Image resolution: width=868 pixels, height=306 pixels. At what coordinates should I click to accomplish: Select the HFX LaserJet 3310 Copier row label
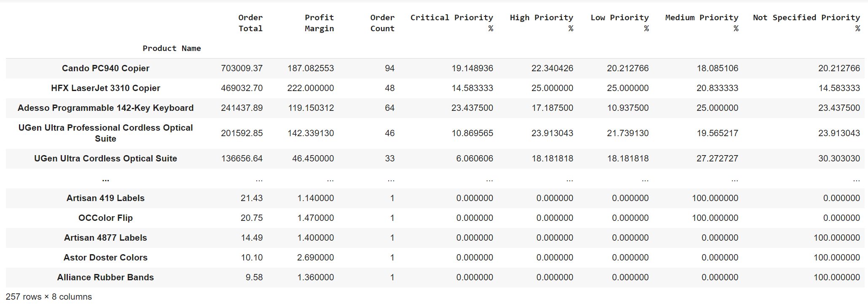(x=105, y=88)
